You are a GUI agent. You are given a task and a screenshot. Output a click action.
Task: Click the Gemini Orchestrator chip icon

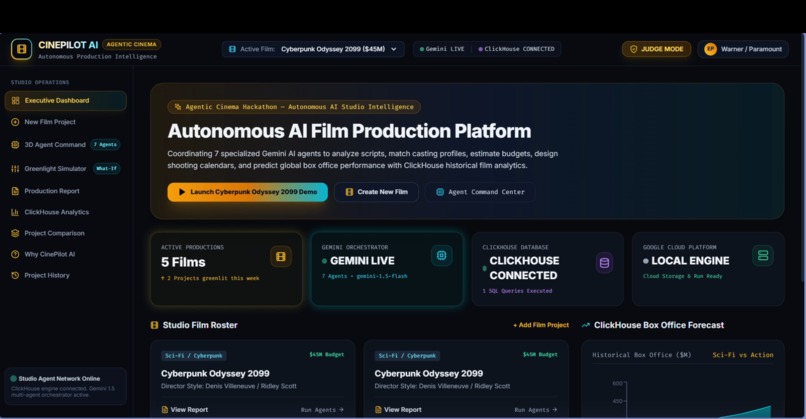click(x=442, y=256)
